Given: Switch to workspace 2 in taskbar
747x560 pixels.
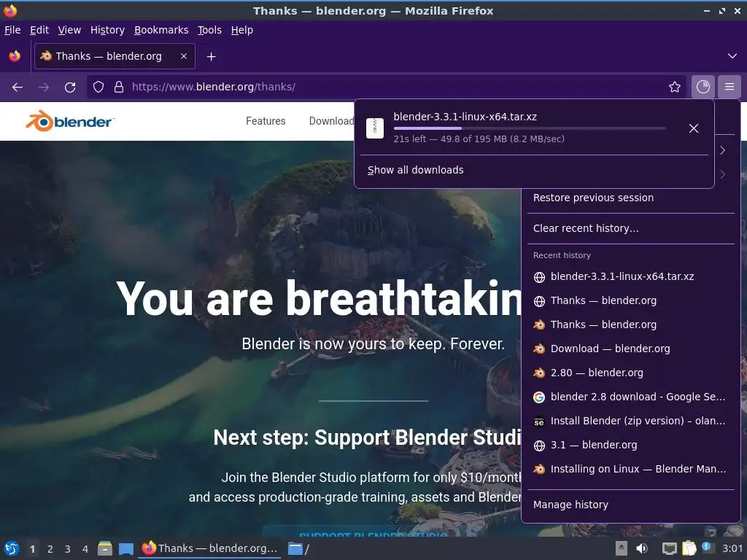Looking at the screenshot, I should click(x=50, y=549).
